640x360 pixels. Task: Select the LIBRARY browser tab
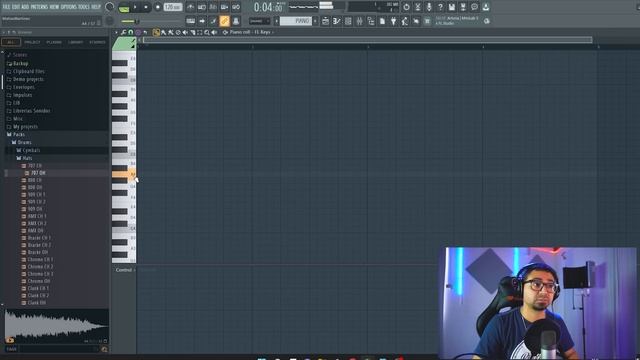point(76,42)
